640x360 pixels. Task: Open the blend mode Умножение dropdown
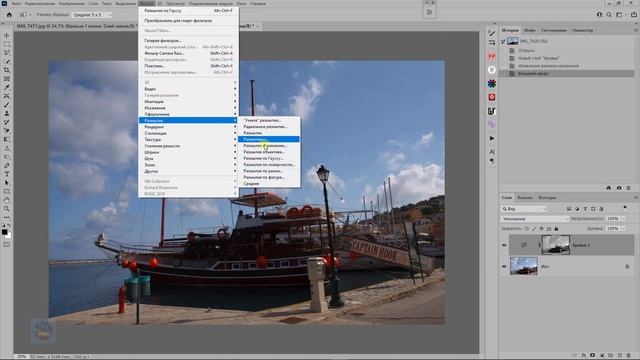(x=535, y=219)
